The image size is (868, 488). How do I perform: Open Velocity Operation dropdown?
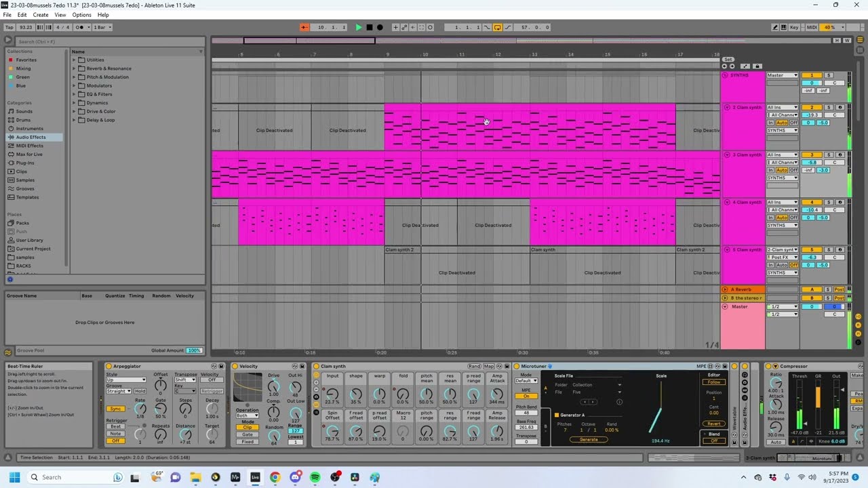point(247,415)
